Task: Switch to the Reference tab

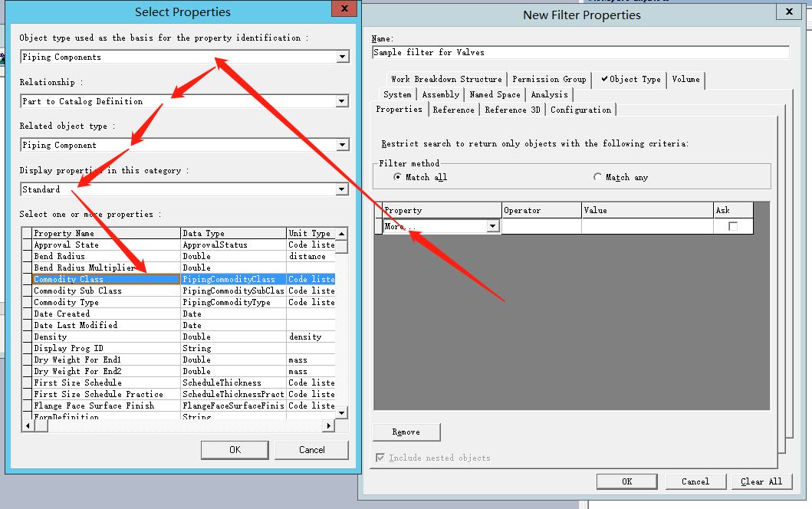Action: pos(454,110)
